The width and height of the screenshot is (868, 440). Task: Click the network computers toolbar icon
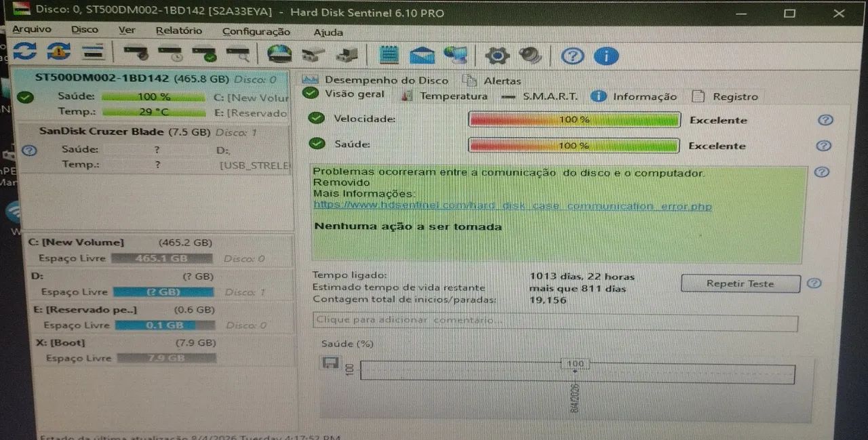456,55
